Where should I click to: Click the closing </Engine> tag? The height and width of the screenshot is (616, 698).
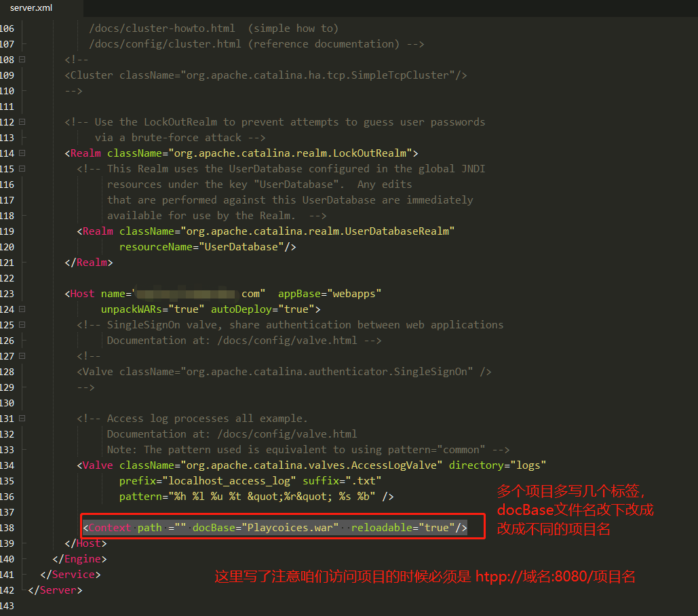(x=79, y=558)
